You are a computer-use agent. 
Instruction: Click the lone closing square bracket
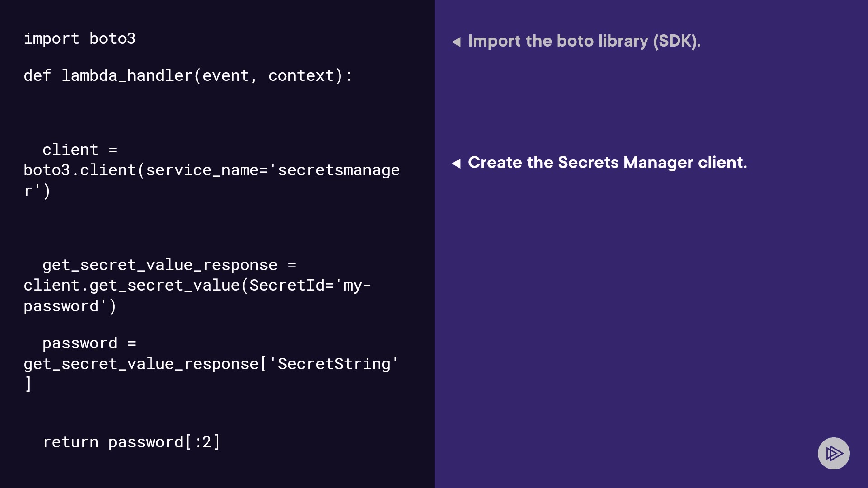coord(28,384)
